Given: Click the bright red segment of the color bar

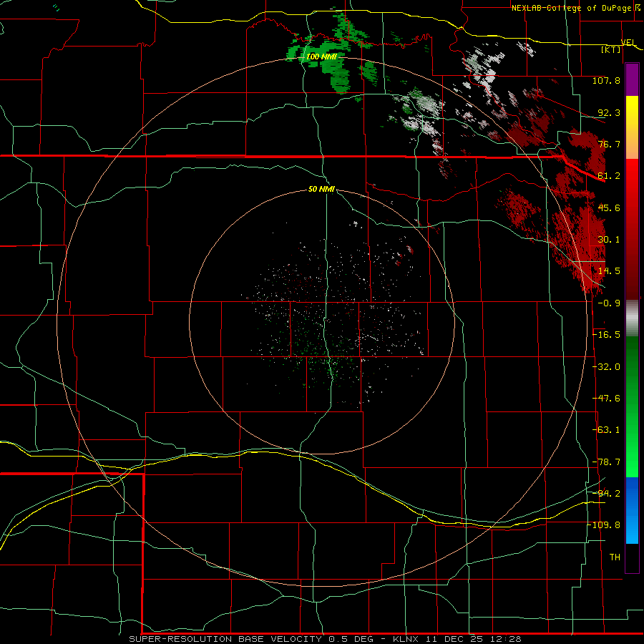Looking at the screenshot, I should click(632, 181).
